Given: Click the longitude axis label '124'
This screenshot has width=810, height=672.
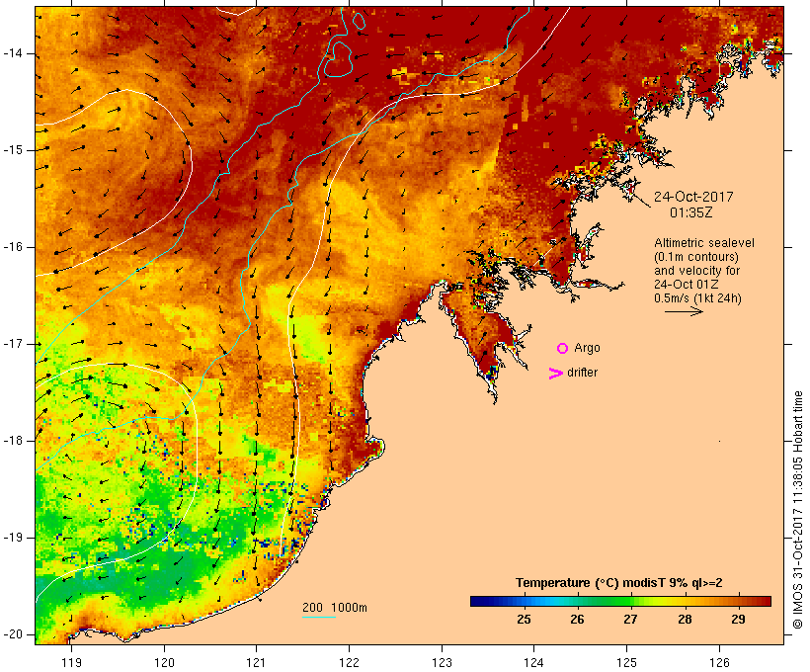Looking at the screenshot, I should [533, 662].
